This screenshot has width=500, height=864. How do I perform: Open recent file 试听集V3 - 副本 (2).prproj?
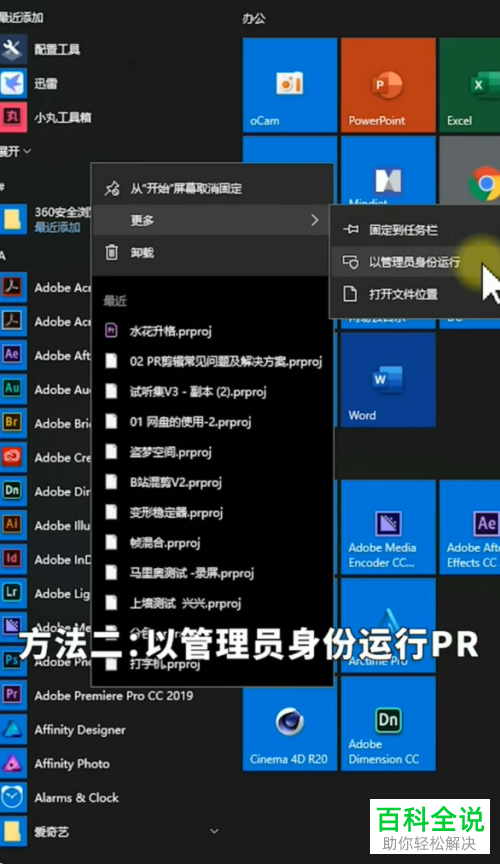pos(212,392)
